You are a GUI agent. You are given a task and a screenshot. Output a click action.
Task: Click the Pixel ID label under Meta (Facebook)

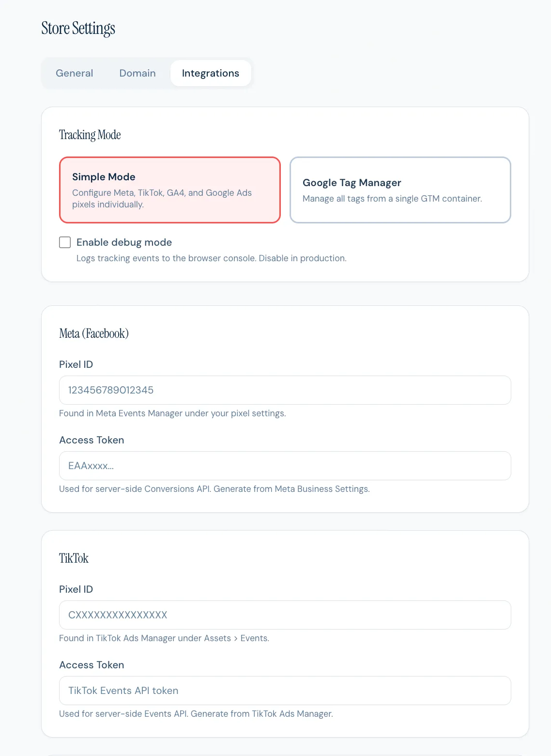(76, 364)
